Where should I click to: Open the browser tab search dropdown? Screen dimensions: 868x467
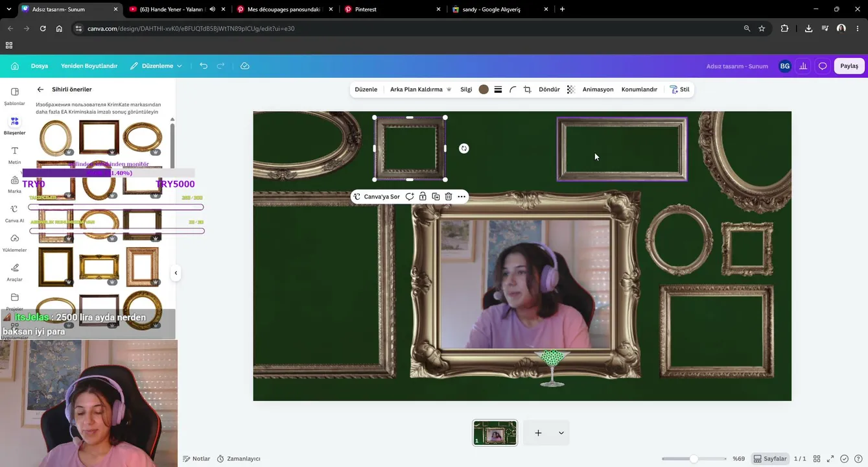pos(8,9)
